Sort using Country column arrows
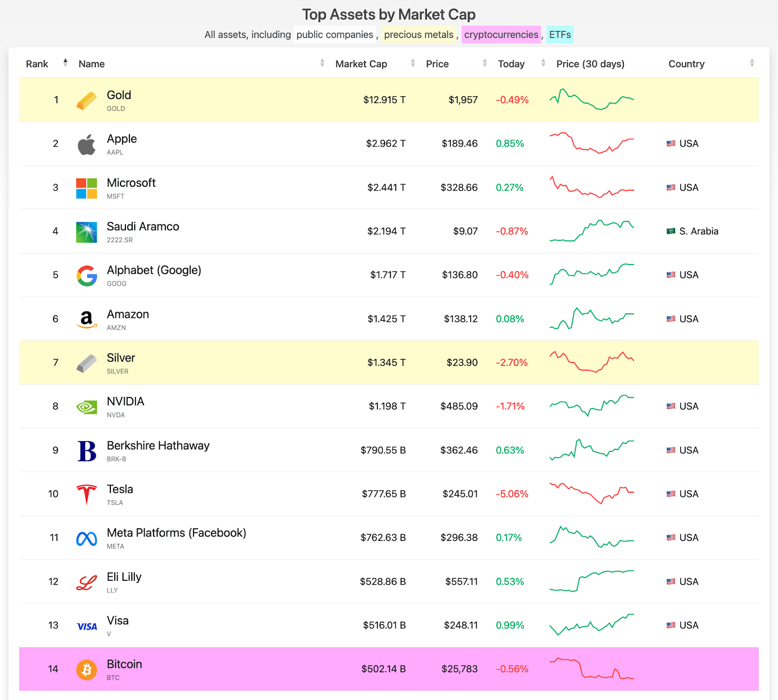The height and width of the screenshot is (700, 778). (x=752, y=63)
